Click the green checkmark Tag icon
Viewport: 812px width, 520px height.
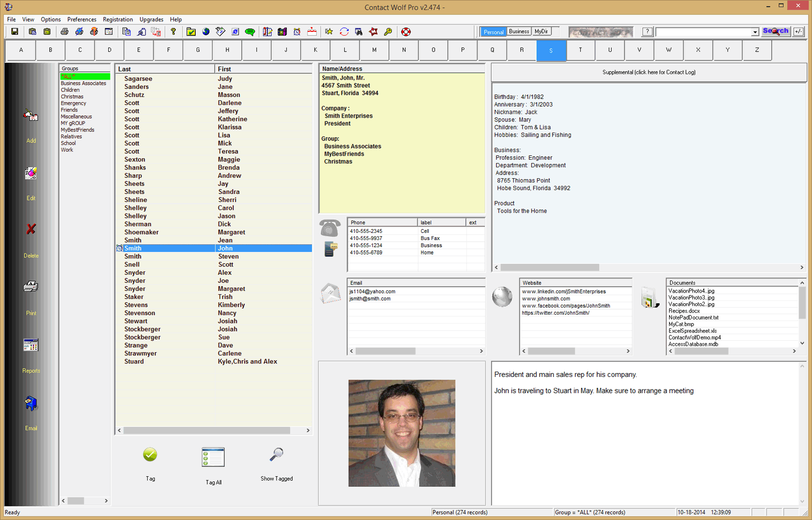[x=150, y=454]
